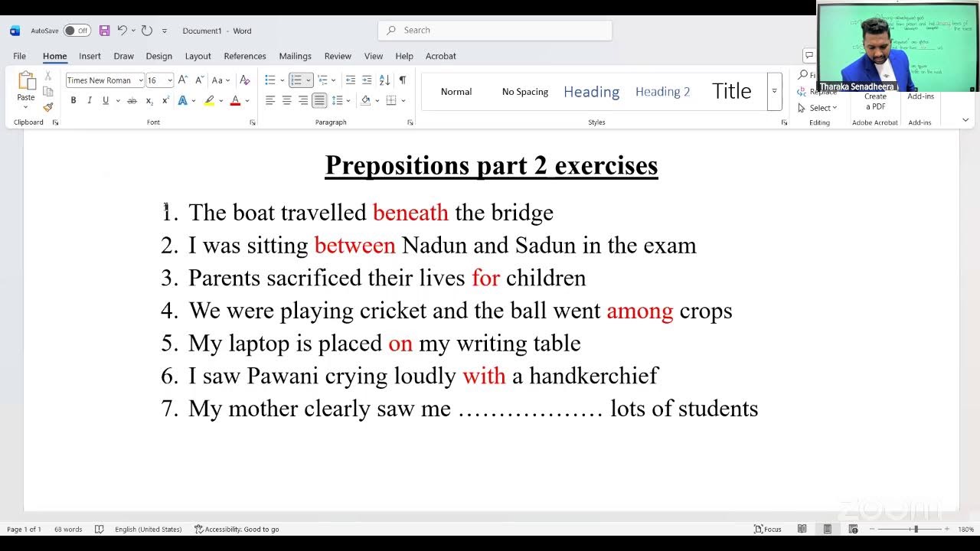Click the Word app icon in title bar
This screenshot has width=980, height=551.
coord(15,31)
